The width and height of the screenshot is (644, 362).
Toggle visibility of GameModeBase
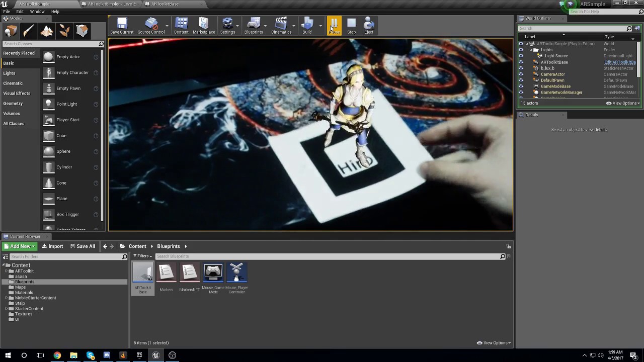[x=521, y=86]
